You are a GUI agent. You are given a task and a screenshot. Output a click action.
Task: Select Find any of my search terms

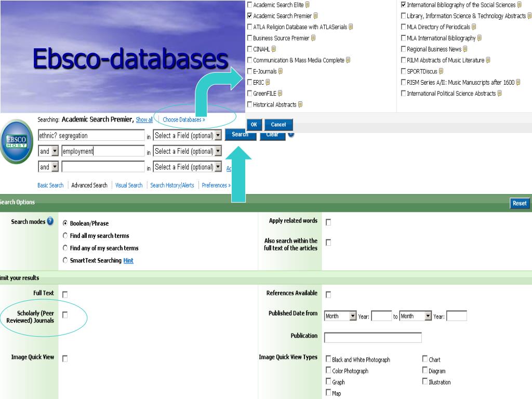65,248
